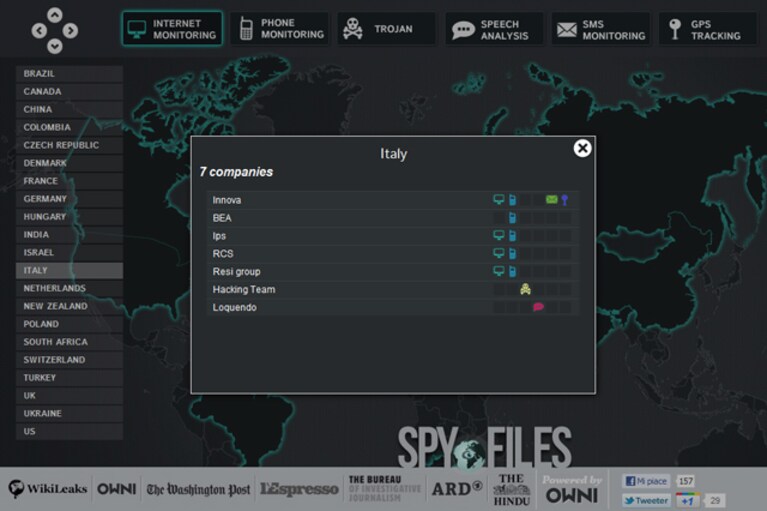This screenshot has width=767, height=511.
Task: Select Colombia in the country list
Action: coord(69,127)
